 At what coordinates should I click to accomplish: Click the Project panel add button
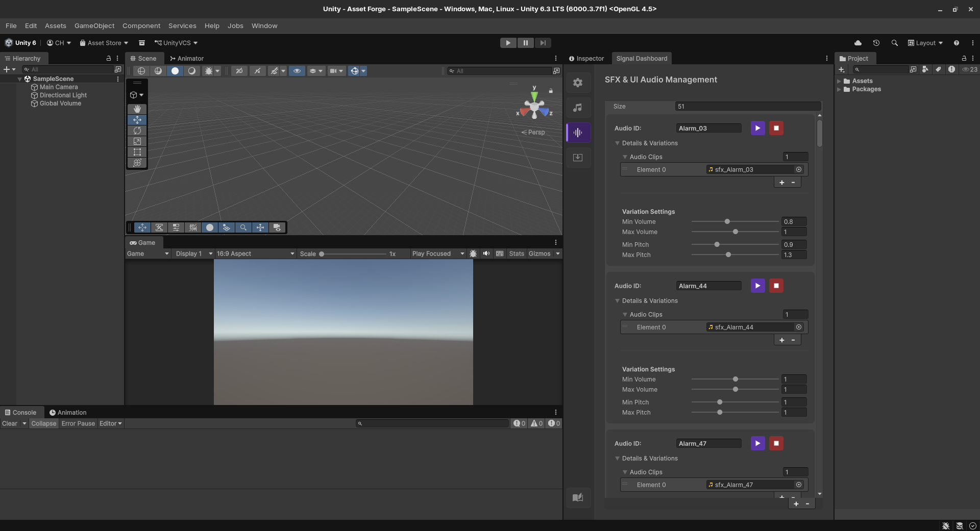842,69
